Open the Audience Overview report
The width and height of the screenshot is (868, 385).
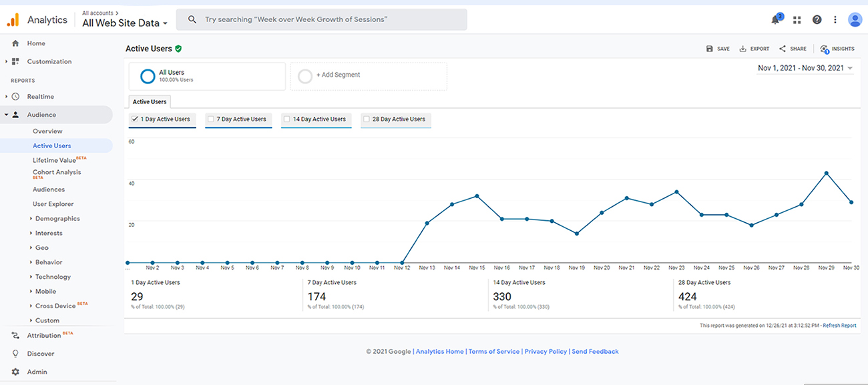point(47,131)
